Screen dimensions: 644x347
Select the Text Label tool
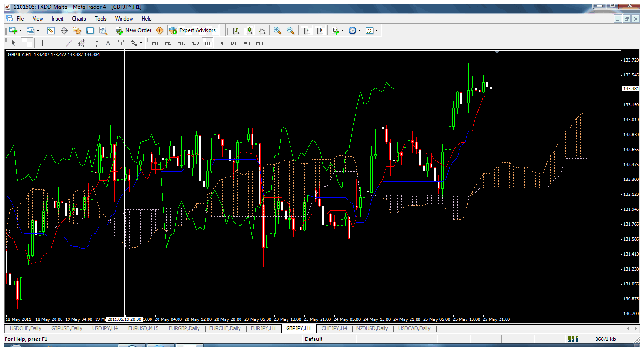click(121, 43)
